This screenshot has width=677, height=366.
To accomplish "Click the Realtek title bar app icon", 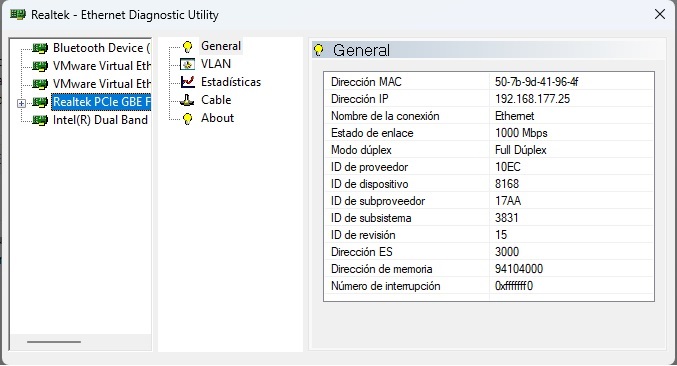I will click(18, 15).
